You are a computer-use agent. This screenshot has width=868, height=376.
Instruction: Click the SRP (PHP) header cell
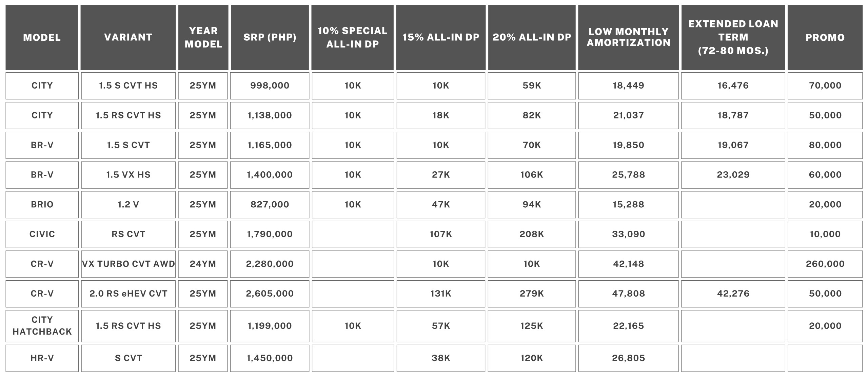click(270, 37)
